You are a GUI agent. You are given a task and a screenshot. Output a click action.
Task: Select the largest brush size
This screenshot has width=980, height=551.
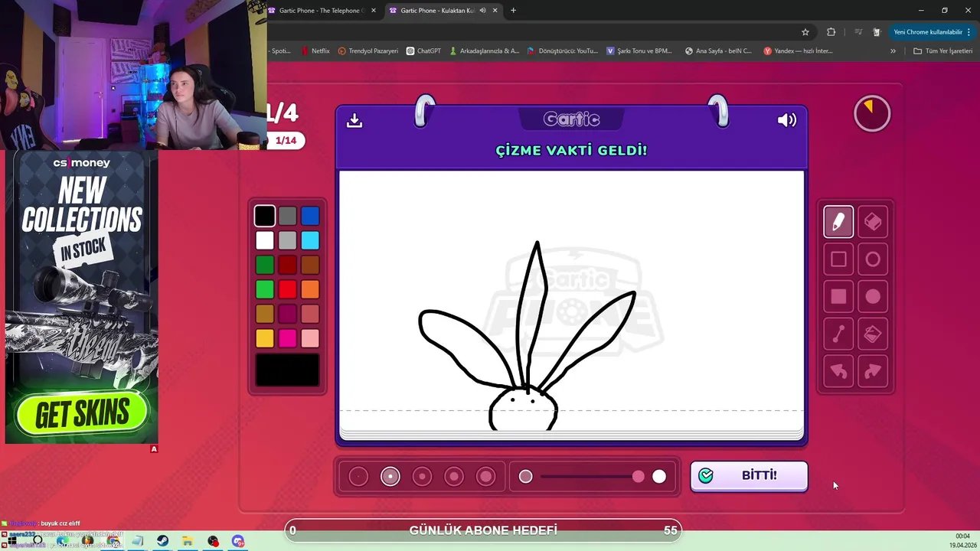tap(485, 477)
